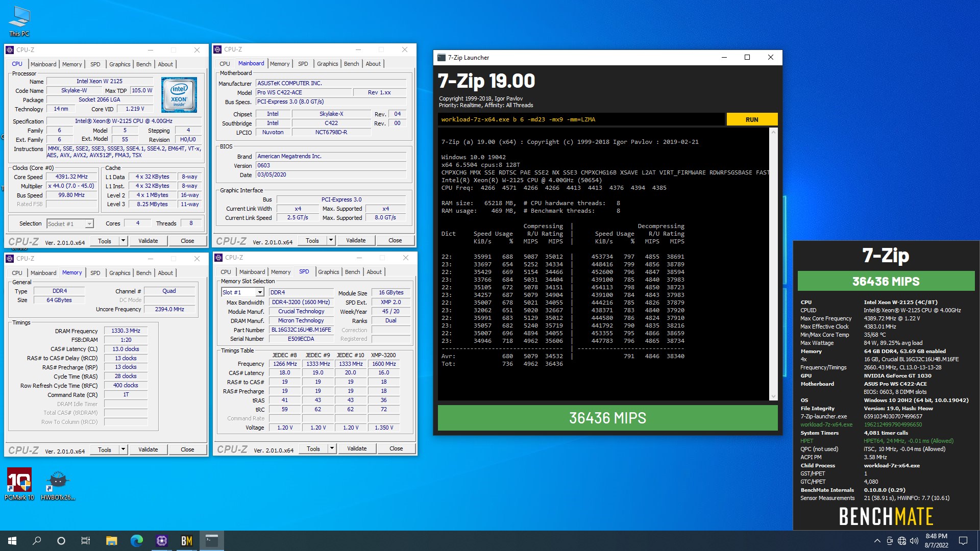Click the BENCHMATE logo

coord(886,516)
